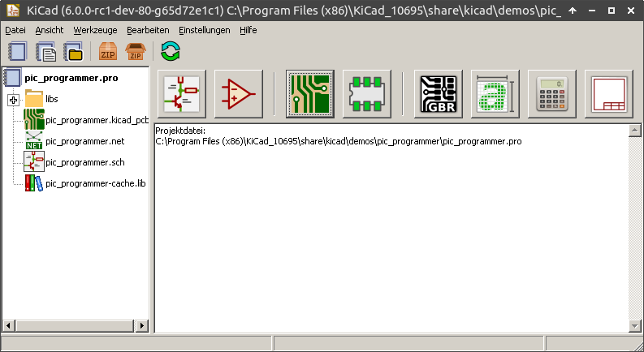Unarchive project from ZIP icon

136,51
